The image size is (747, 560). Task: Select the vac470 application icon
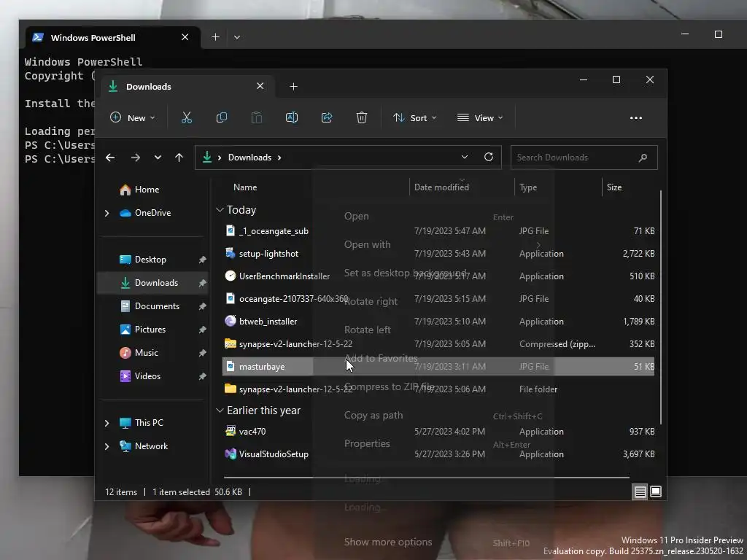(230, 431)
